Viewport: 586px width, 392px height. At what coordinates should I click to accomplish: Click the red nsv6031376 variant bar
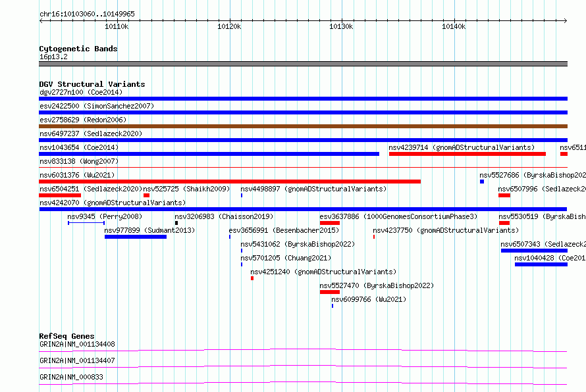tap(230, 182)
